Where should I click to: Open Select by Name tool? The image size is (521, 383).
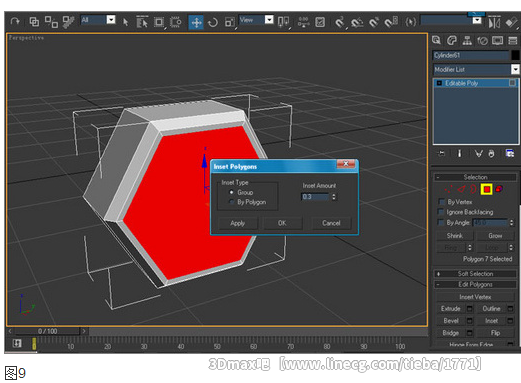[142, 22]
